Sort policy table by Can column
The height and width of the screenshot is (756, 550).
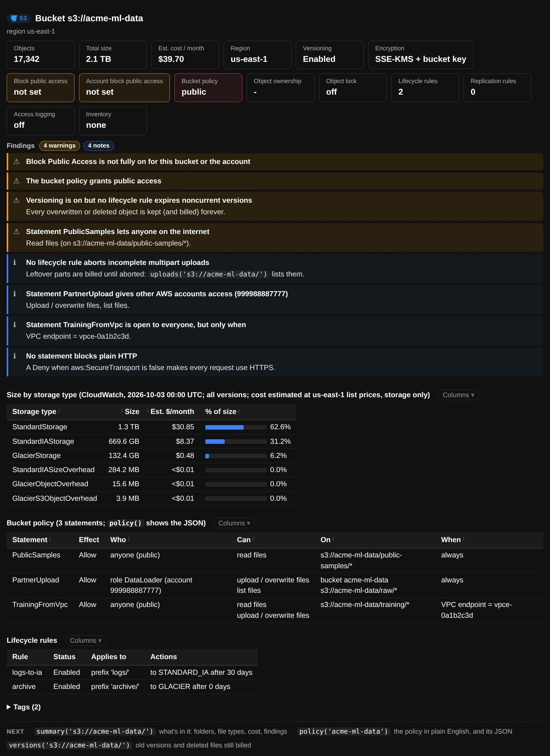[246, 540]
